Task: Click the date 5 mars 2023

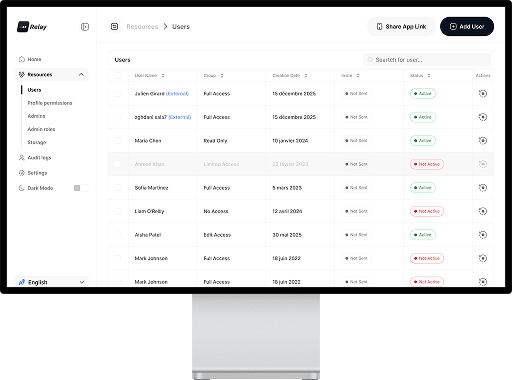Action: coord(287,188)
